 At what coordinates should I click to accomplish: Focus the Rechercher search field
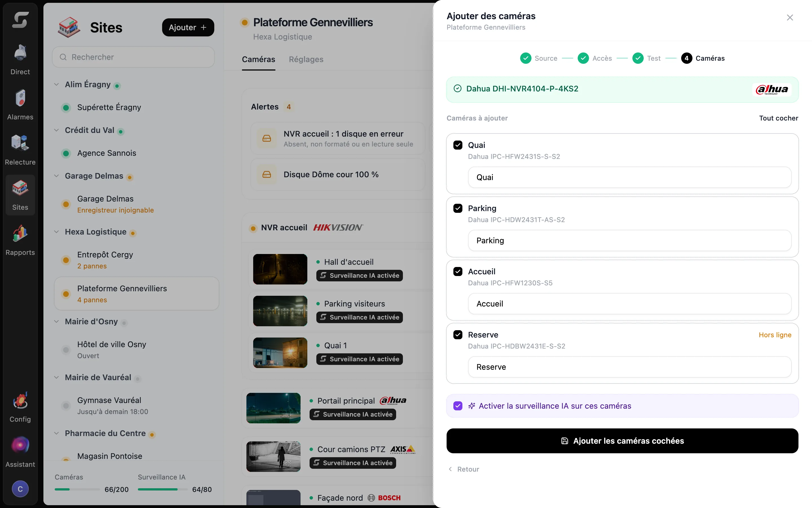coord(133,57)
